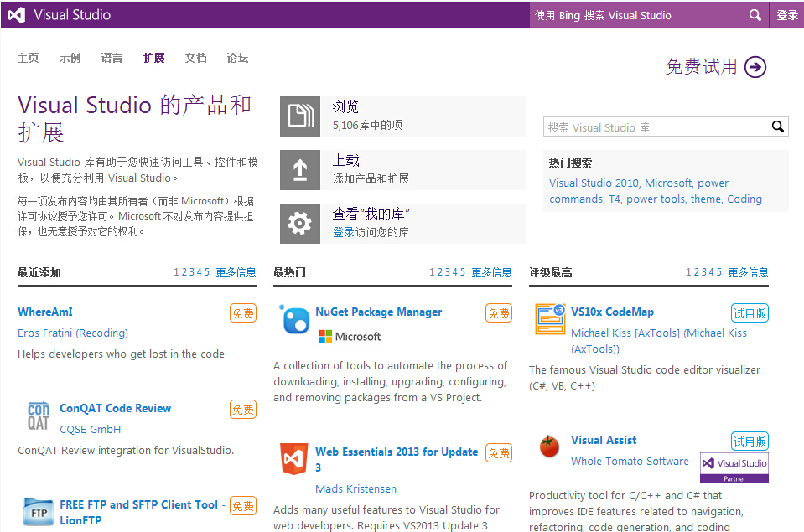The image size is (804, 532).
Task: Click the 免费试用 arrow circle icon
Action: 755,67
